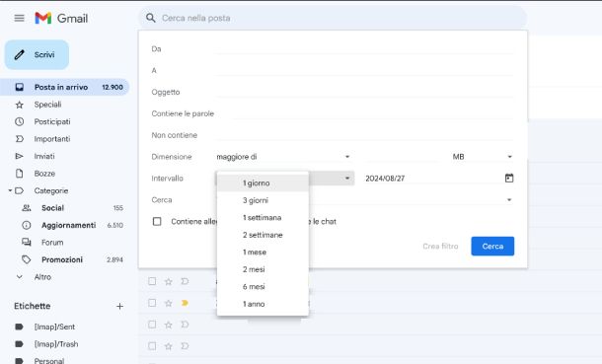Click the Posta in arrivo inbox icon
602x364 pixels.
(19, 87)
